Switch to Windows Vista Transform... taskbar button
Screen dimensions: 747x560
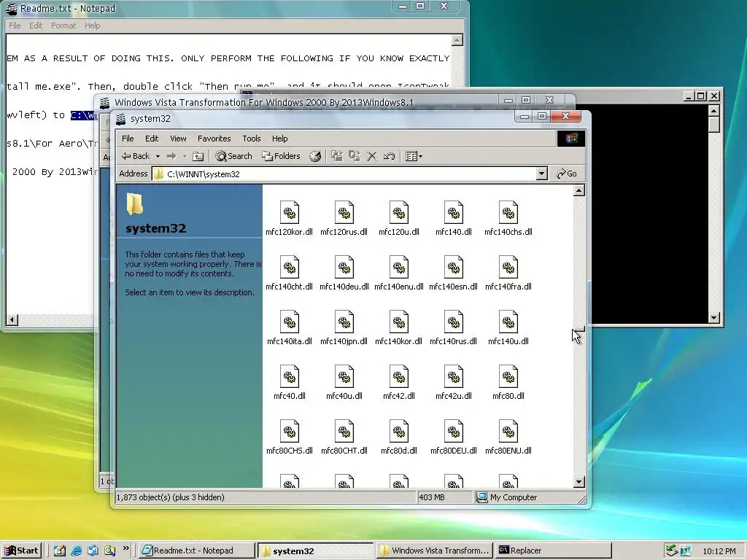click(435, 551)
